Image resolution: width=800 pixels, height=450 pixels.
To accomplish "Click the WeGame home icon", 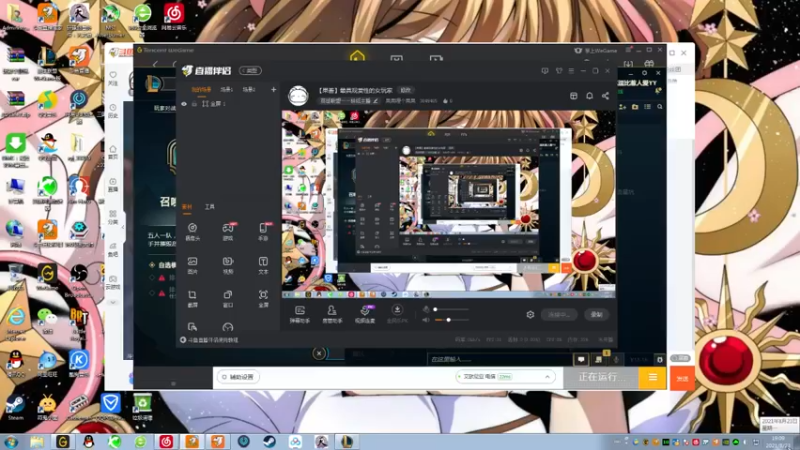I will pyautogui.click(x=357, y=56).
